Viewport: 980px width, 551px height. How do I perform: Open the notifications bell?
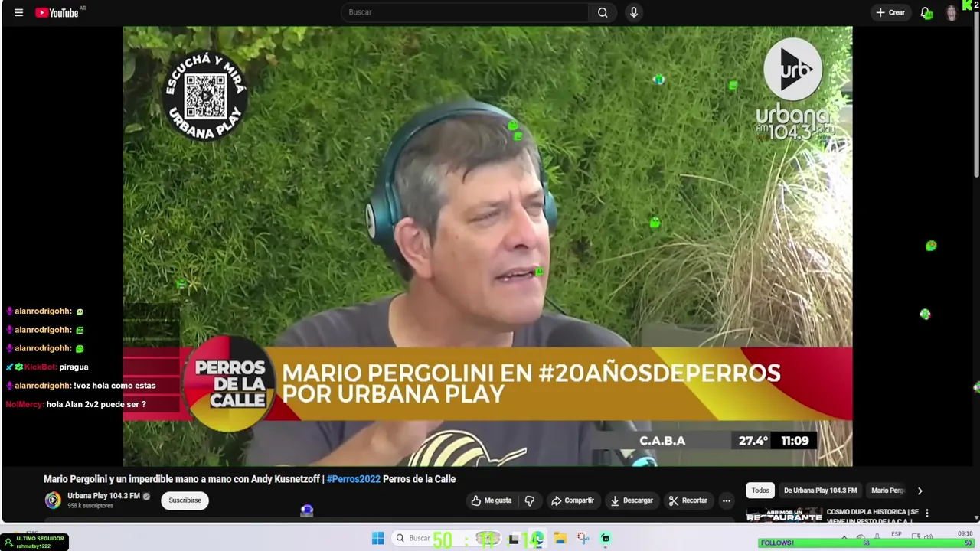point(926,12)
